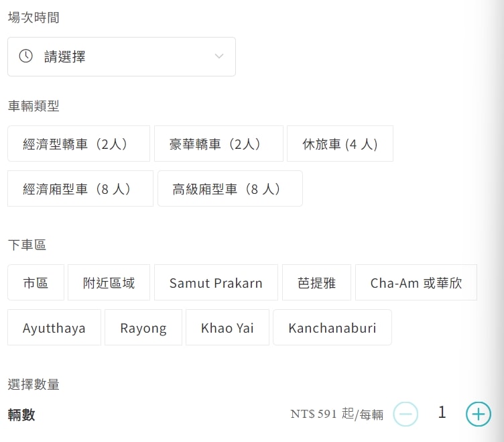Image resolution: width=504 pixels, height=442 pixels.
Task: Select Rayong drop-off area
Action: click(143, 327)
